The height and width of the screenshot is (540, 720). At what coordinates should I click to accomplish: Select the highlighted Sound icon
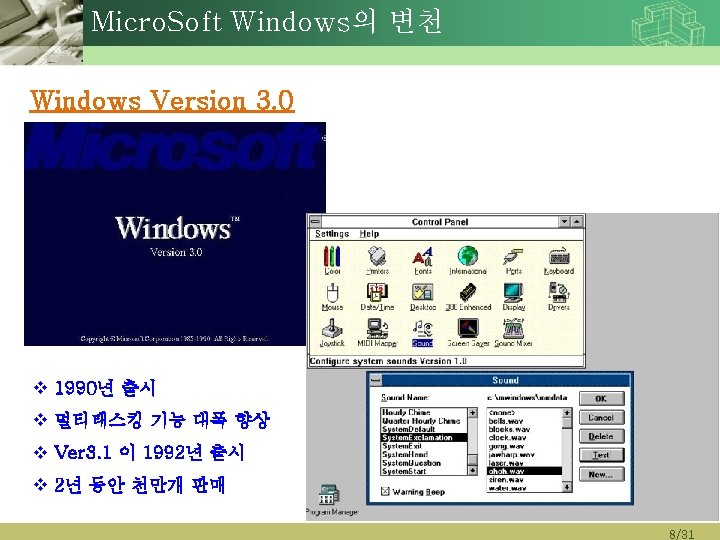[x=422, y=333]
